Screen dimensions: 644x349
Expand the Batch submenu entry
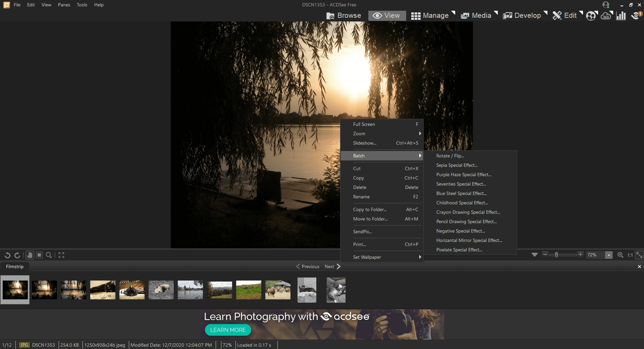pos(382,156)
